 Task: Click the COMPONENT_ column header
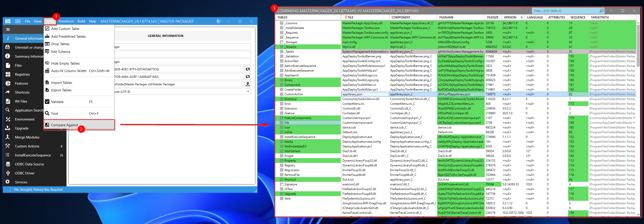coord(413,17)
